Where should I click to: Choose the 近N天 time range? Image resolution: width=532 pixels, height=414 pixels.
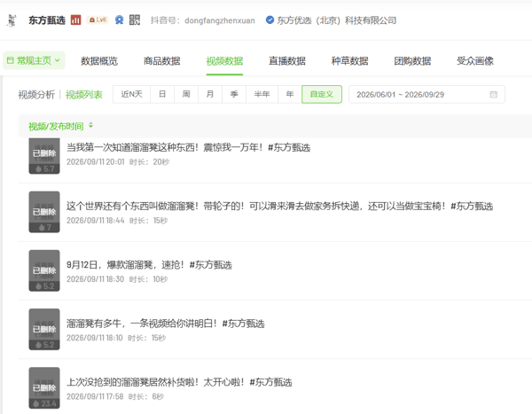tap(131, 94)
